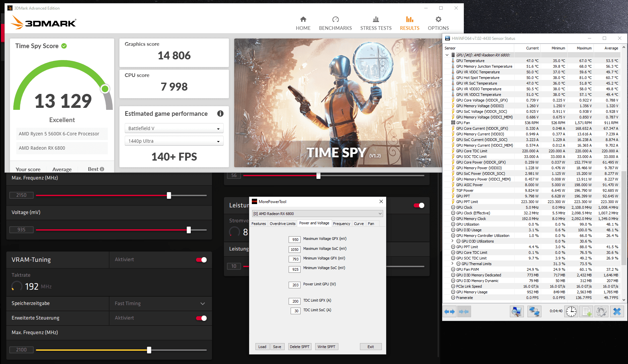Click the slider handle beside value 56
628x364 pixels.
pyautogui.click(x=318, y=176)
